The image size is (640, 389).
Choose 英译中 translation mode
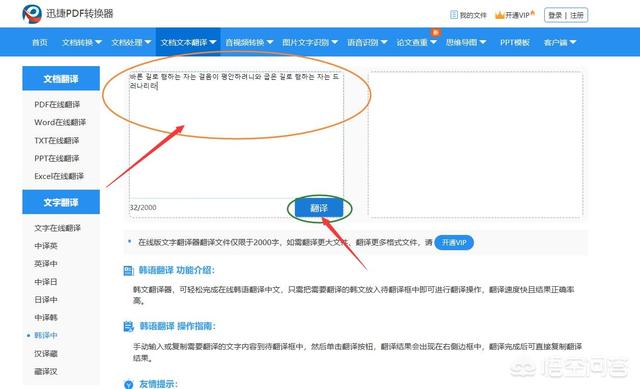(x=46, y=264)
